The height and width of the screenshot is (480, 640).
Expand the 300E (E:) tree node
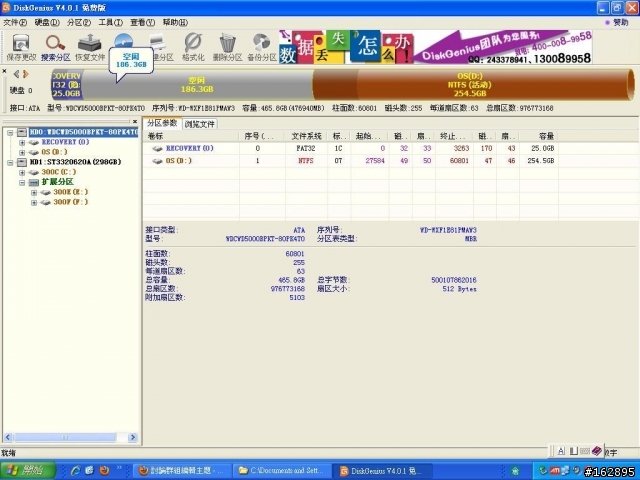pos(34,192)
